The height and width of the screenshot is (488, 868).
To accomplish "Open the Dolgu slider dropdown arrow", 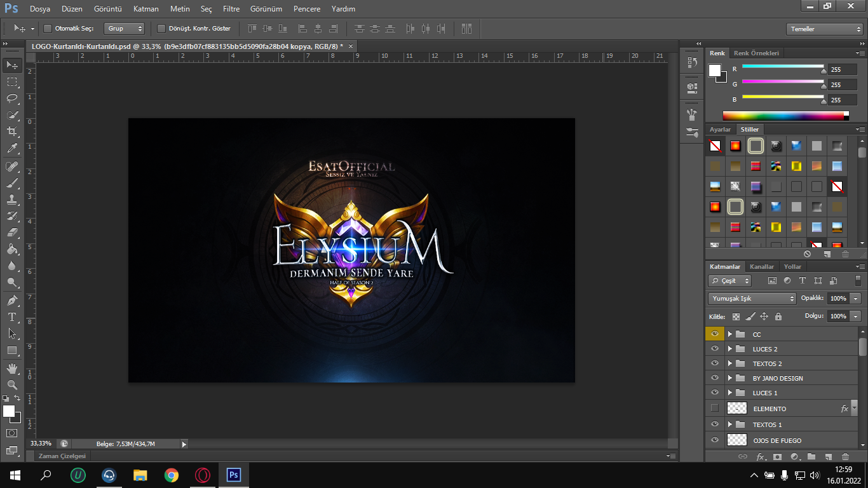I will (856, 316).
